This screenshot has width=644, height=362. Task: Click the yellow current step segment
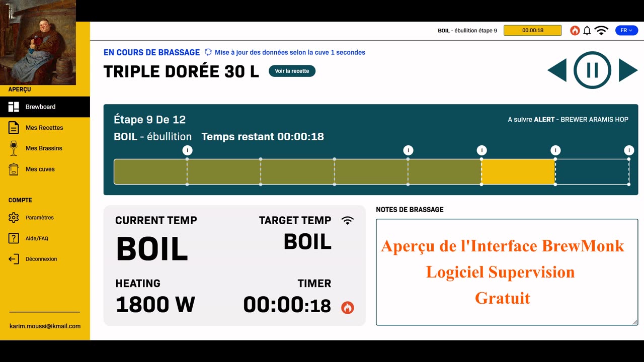[x=518, y=171]
